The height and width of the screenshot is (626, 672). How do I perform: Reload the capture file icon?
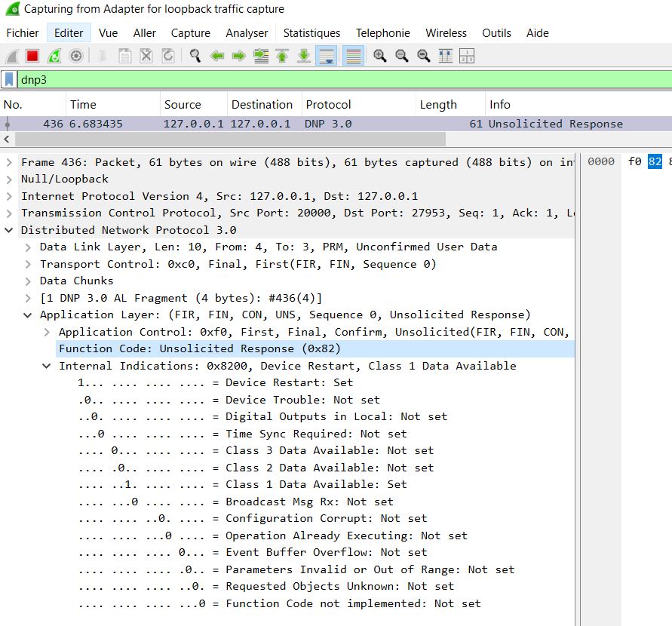[168, 56]
